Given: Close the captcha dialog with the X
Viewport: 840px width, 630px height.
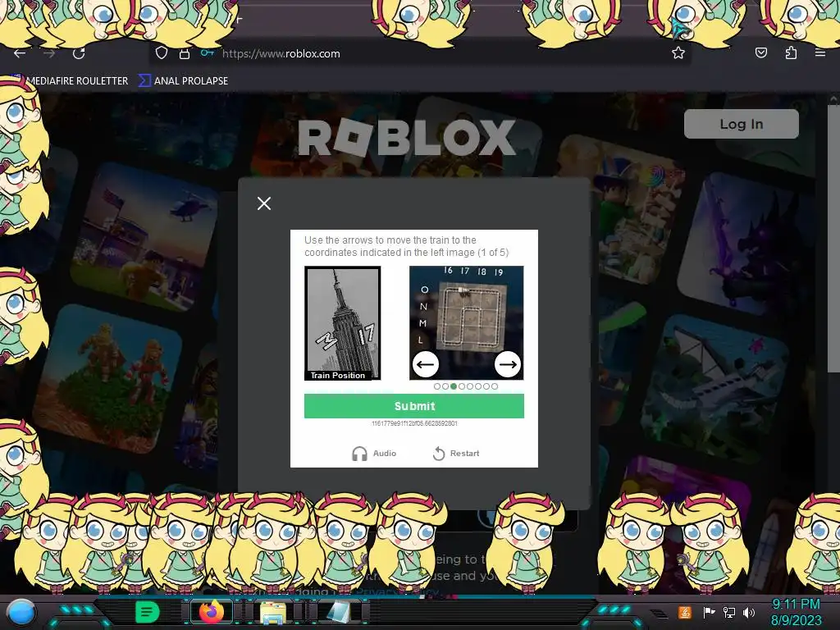Looking at the screenshot, I should tap(263, 203).
